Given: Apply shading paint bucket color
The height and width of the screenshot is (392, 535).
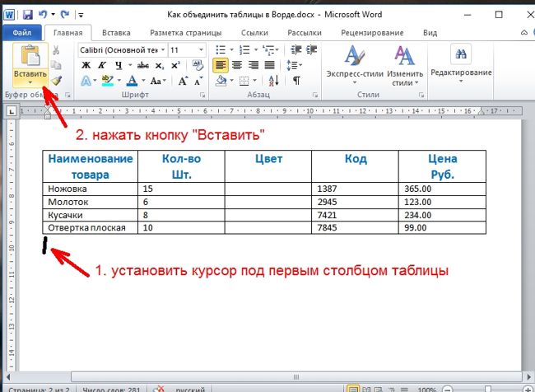Looking at the screenshot, I should coord(221,81).
